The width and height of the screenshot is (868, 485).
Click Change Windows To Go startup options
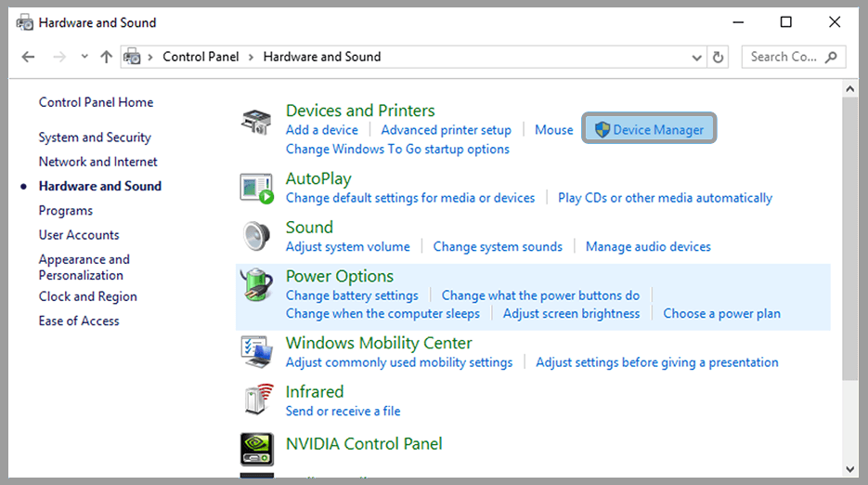[397, 149]
